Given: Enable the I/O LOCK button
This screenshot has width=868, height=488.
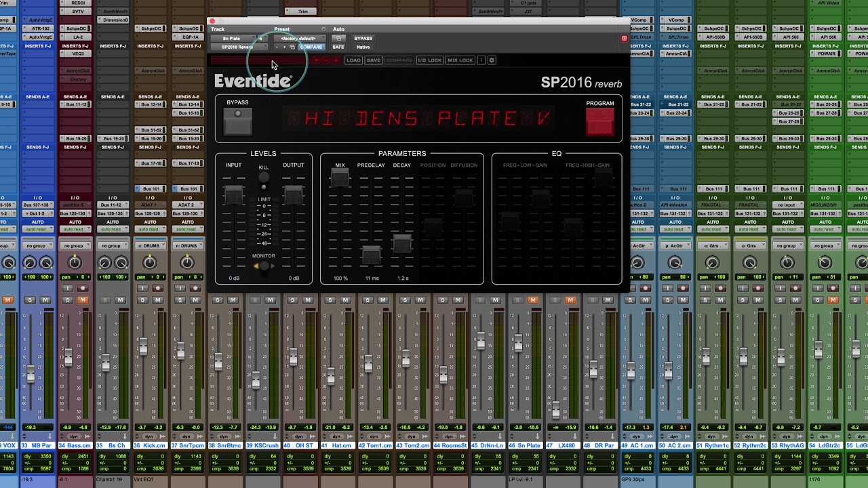Looking at the screenshot, I should tap(429, 60).
